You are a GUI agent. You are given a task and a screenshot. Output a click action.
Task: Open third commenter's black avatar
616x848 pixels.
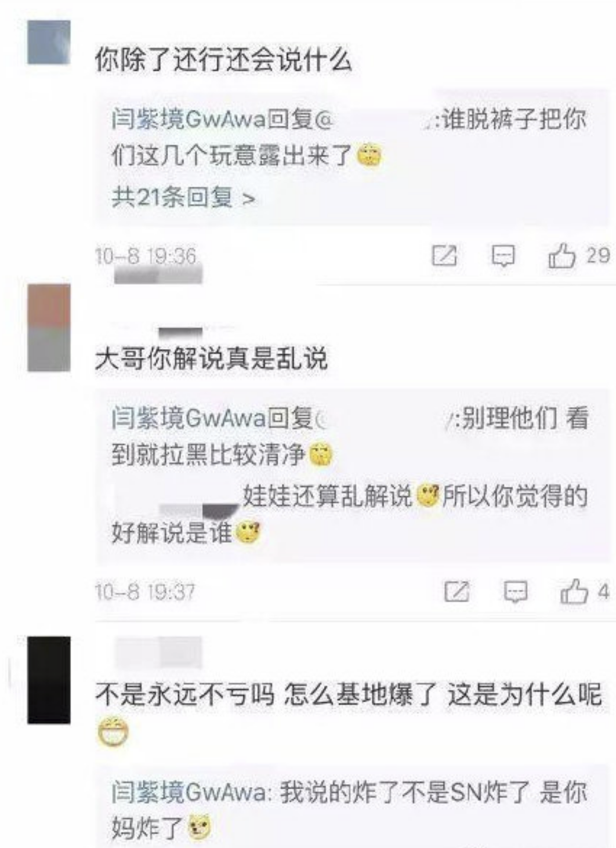tap(49, 680)
